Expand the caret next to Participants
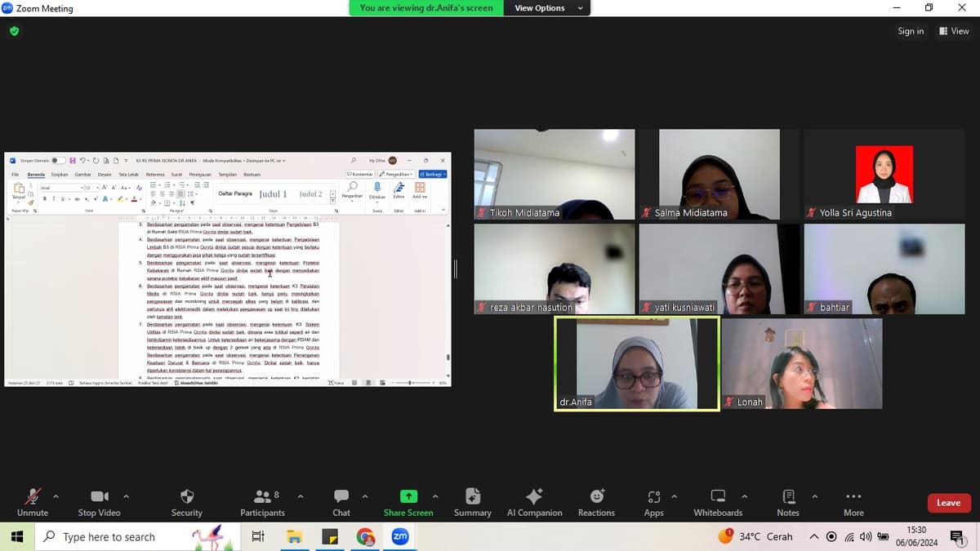The width and height of the screenshot is (980, 551). pos(301,495)
